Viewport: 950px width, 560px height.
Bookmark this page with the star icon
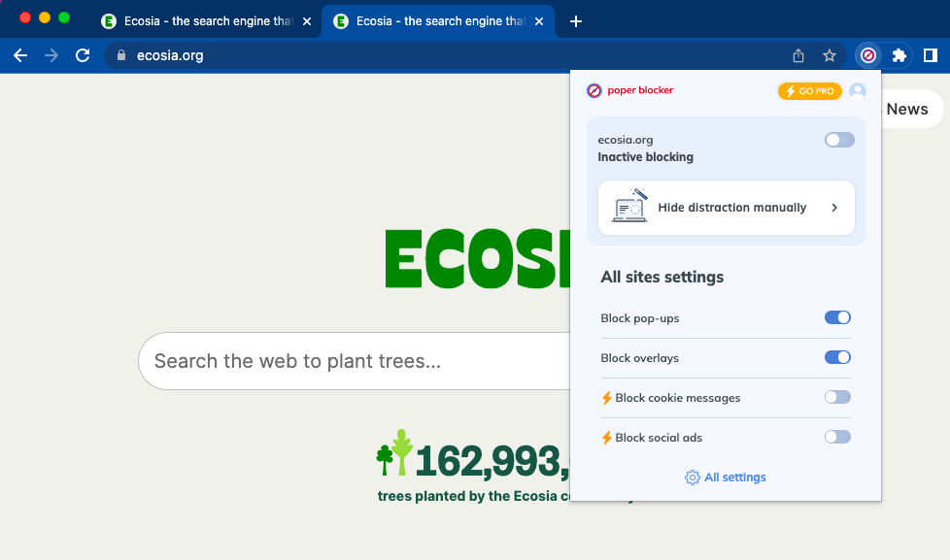[x=830, y=55]
